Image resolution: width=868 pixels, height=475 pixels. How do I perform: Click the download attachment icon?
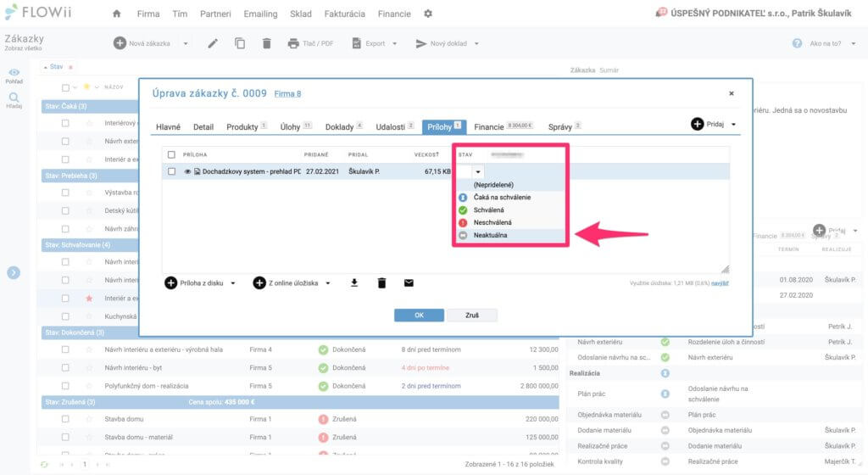(x=354, y=283)
